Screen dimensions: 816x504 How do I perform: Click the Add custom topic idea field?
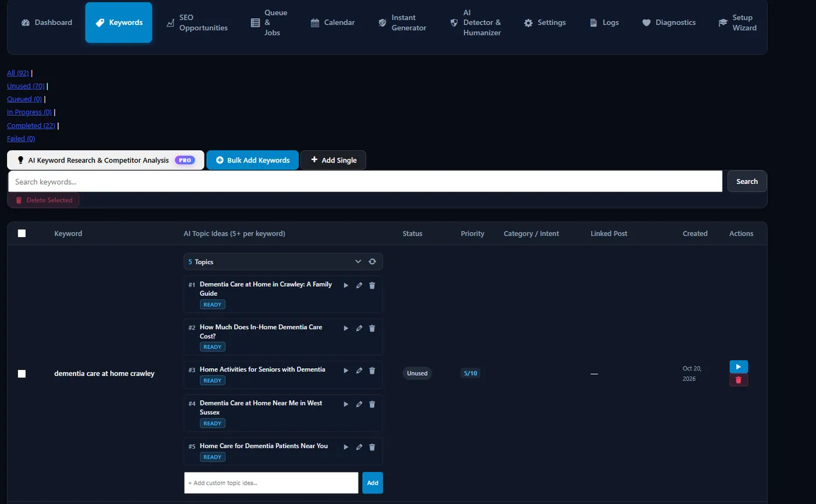pos(272,483)
